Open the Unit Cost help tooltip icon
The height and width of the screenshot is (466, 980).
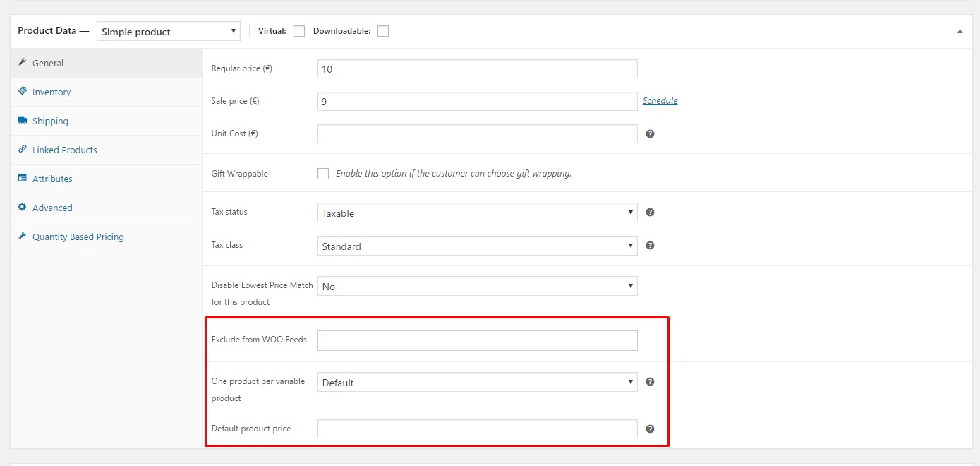[650, 133]
